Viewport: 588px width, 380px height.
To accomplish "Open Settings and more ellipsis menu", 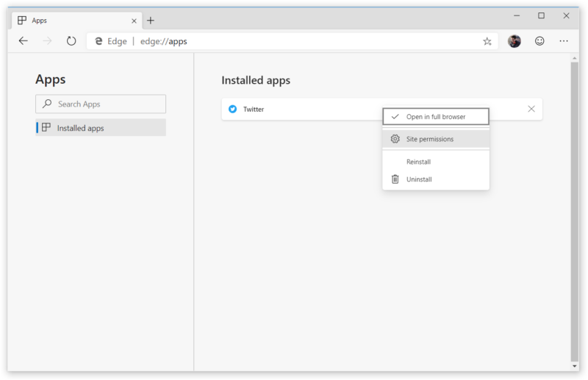I will pos(564,41).
